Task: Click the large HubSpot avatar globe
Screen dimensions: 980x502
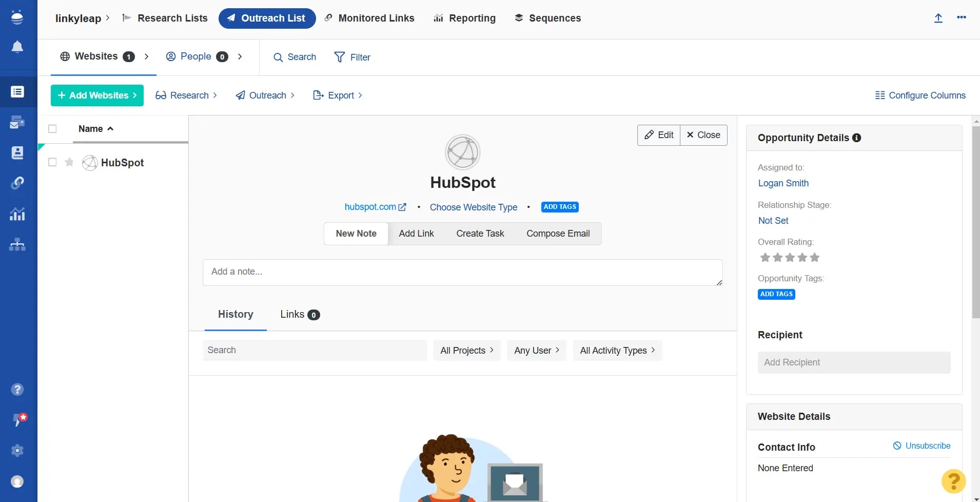Action: point(462,152)
